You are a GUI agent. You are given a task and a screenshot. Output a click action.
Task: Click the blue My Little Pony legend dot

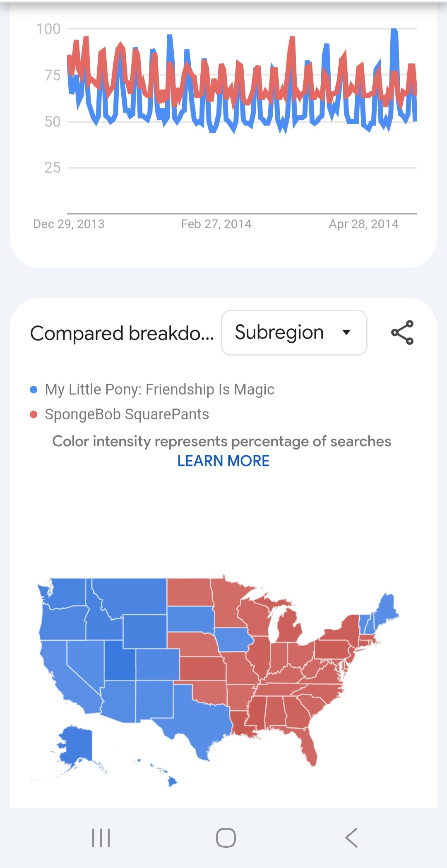(x=34, y=390)
